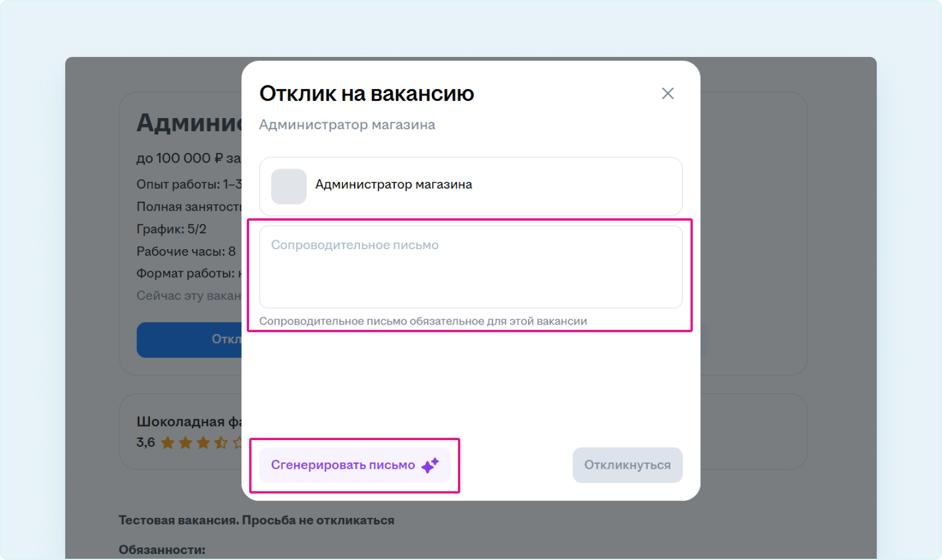Open the Шоколадная company name link

[x=187, y=422]
